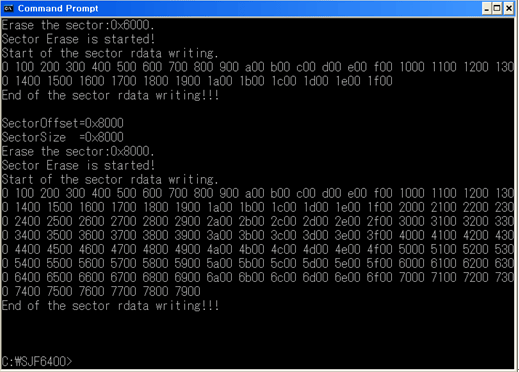Screen dimensions: 519x372
Task: Click the 5000 address in output
Action: [411, 249]
